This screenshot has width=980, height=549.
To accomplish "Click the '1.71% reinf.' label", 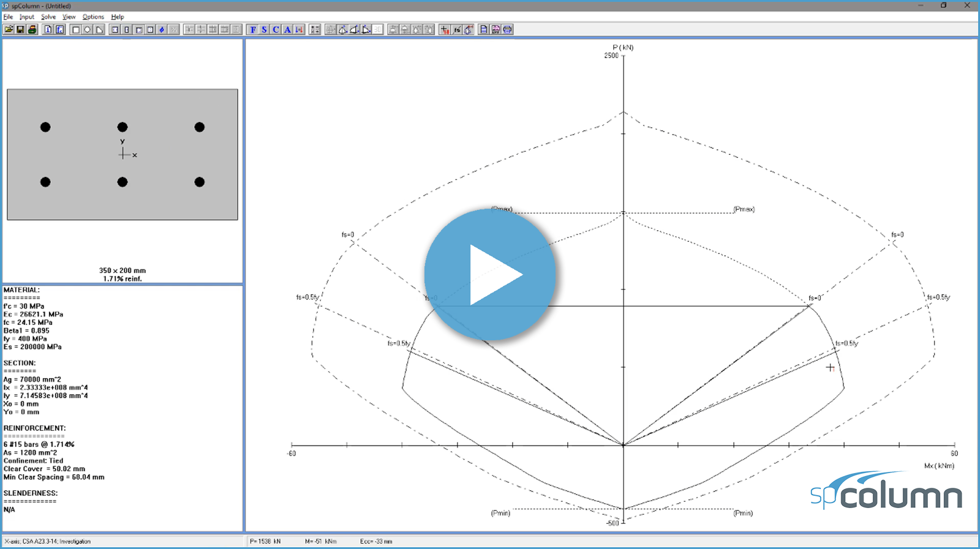I will [123, 278].
